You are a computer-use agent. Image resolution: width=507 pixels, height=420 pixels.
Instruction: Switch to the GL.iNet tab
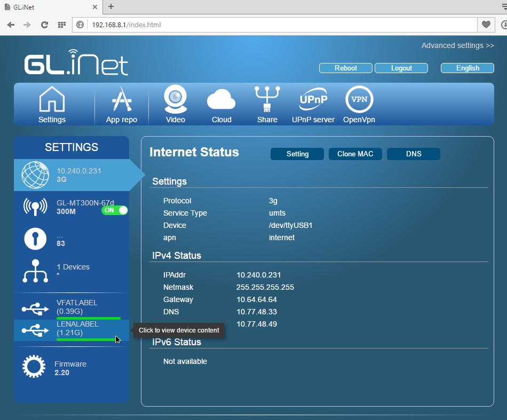[51, 7]
